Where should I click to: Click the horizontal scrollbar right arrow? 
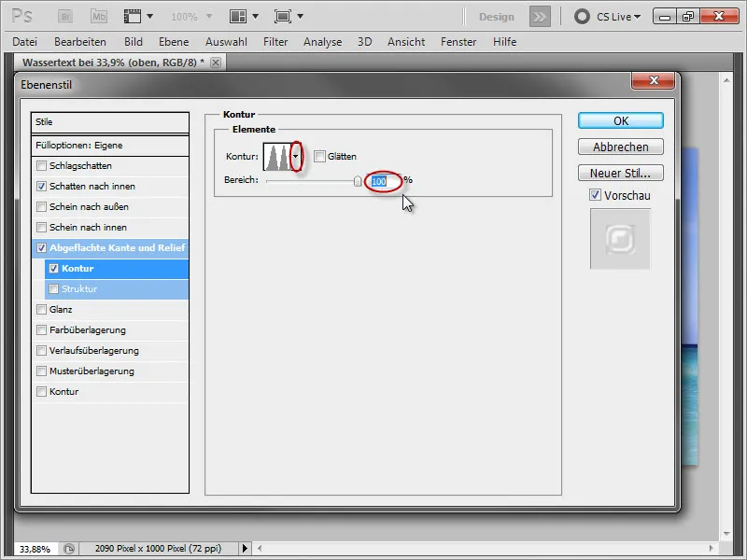coord(712,549)
